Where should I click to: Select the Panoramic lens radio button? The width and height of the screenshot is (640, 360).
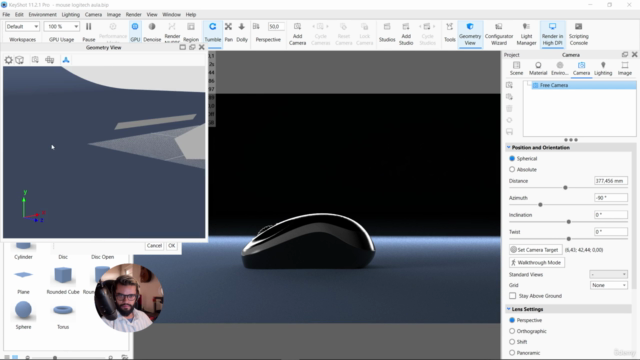(x=512, y=353)
